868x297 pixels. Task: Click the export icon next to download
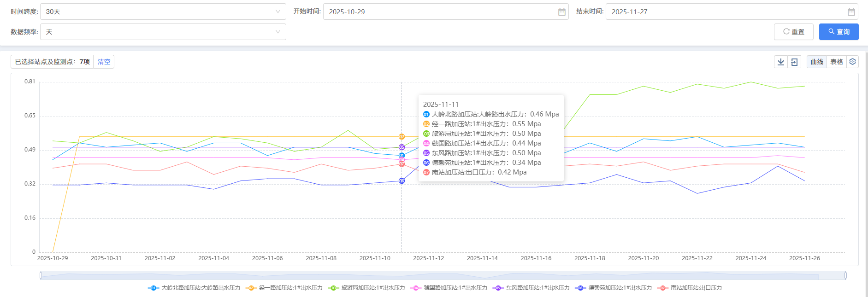(x=794, y=62)
